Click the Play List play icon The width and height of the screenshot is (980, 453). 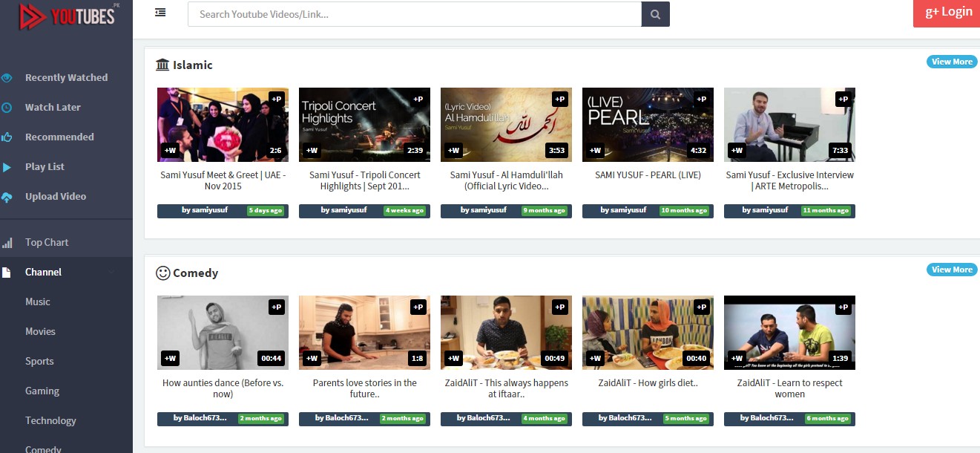[7, 167]
